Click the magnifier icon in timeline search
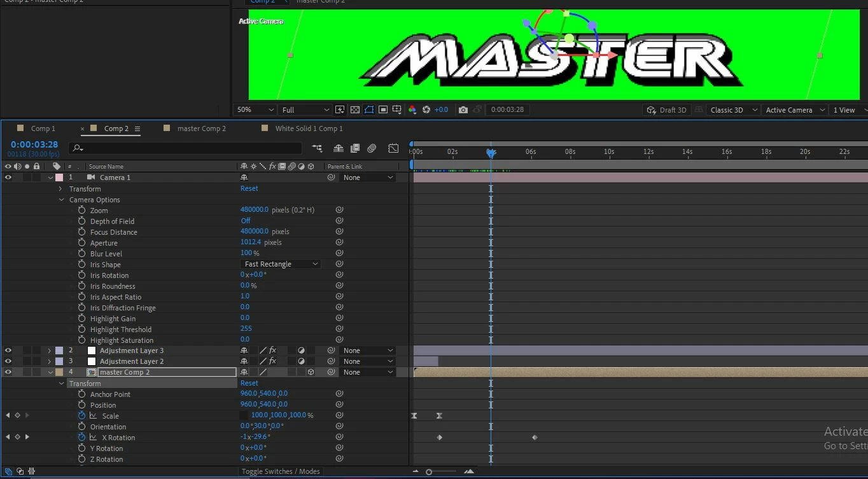The width and height of the screenshot is (868, 479). pos(78,148)
